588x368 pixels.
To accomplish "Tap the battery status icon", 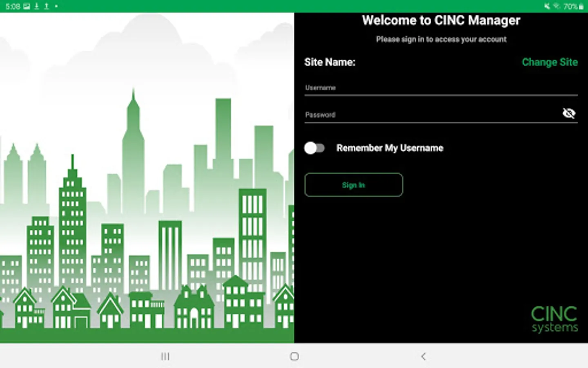I will [581, 6].
